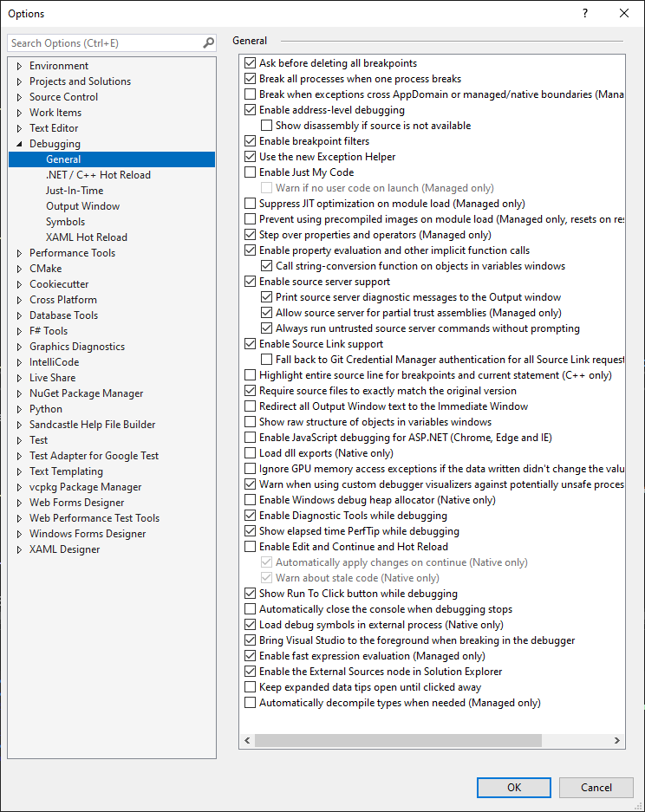Screen dimensions: 645x812
Task: Expand the NuGet Package Manager node
Action: tap(19, 393)
